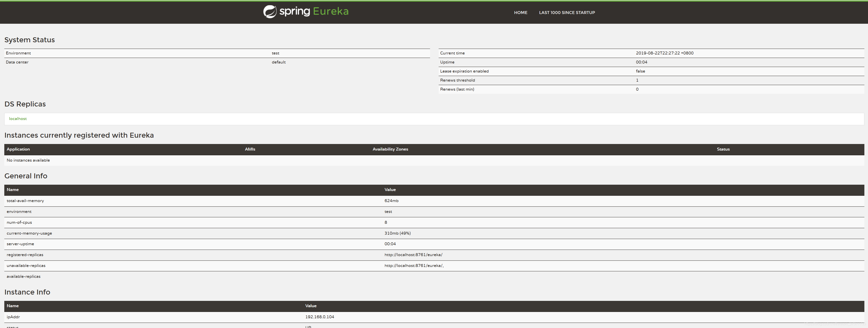This screenshot has height=328, width=868.
Task: Click the AMIs column header
Action: click(250, 149)
